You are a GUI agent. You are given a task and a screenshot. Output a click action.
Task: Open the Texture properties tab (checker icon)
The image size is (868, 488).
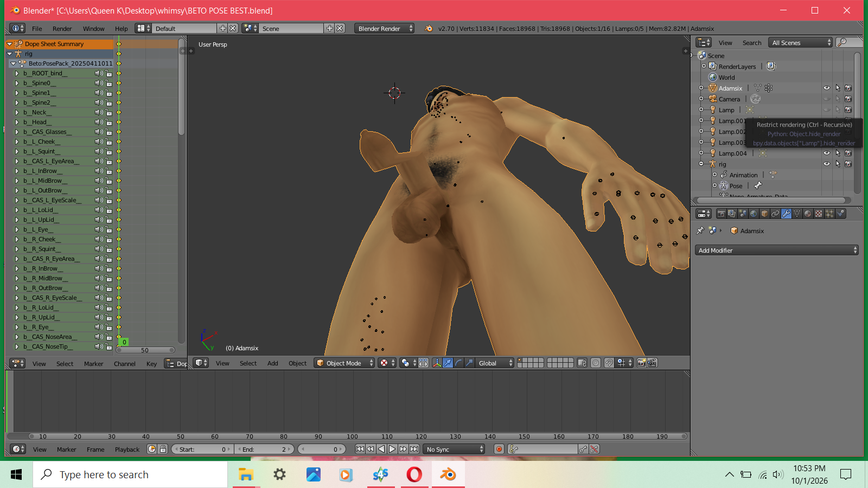click(819, 214)
